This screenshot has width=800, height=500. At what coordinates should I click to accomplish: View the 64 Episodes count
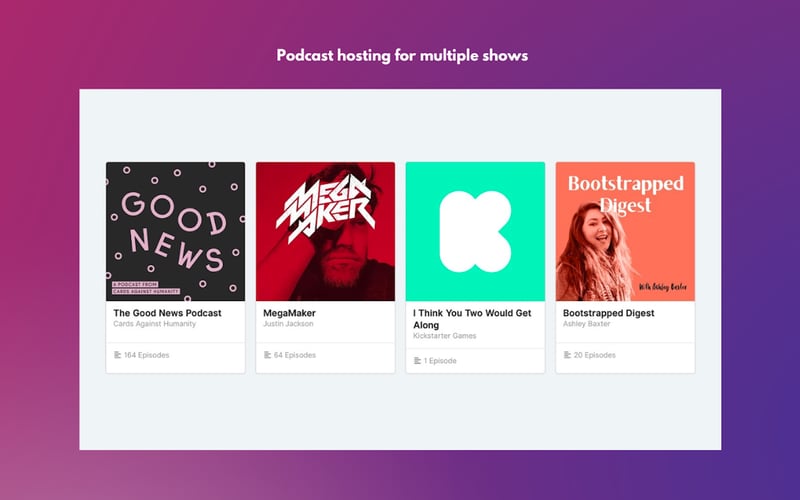coord(295,355)
